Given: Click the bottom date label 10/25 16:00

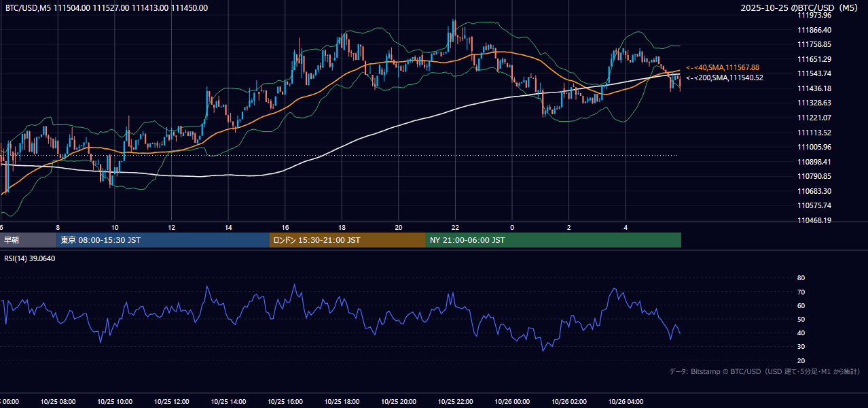Looking at the screenshot, I should point(285,402).
